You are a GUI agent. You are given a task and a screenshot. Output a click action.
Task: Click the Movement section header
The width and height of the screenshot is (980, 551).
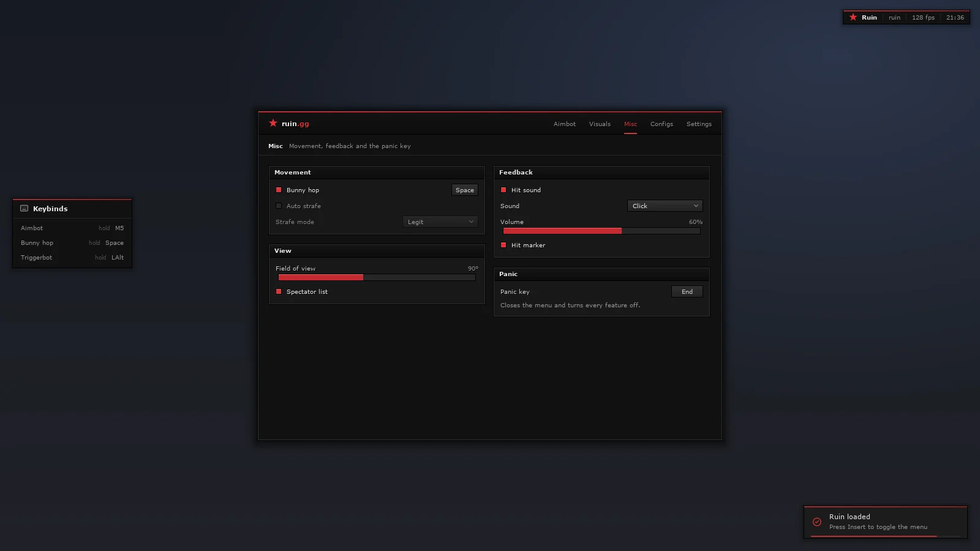pos(377,173)
